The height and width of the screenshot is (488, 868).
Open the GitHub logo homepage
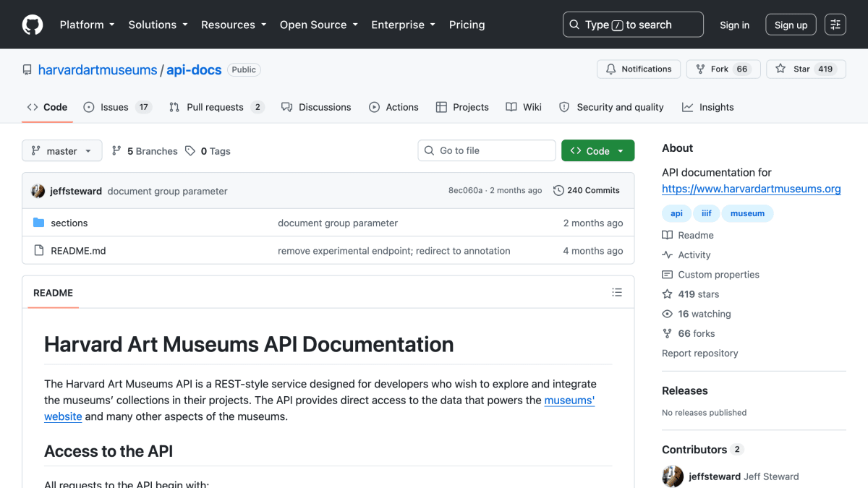(x=33, y=25)
